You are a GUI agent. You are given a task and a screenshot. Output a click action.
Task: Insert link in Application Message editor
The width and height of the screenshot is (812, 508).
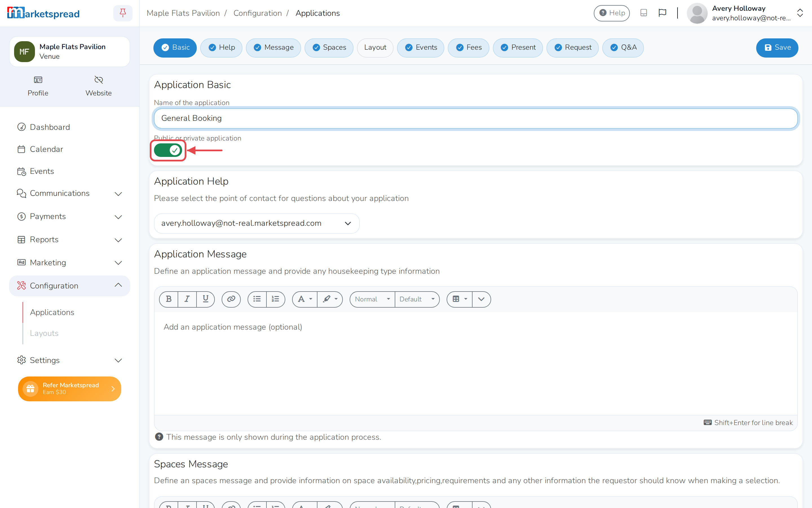pos(231,299)
